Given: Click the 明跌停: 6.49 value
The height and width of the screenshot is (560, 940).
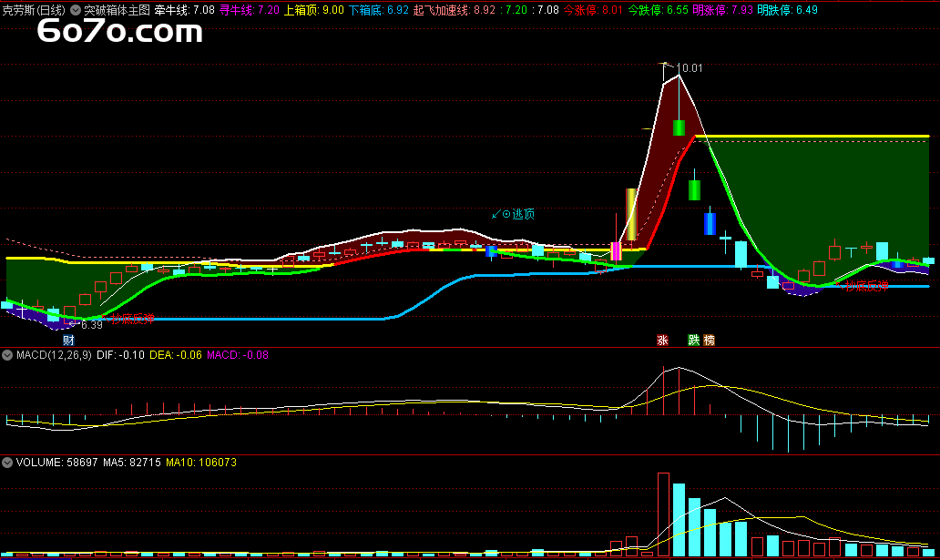Looking at the screenshot, I should pos(787,10).
